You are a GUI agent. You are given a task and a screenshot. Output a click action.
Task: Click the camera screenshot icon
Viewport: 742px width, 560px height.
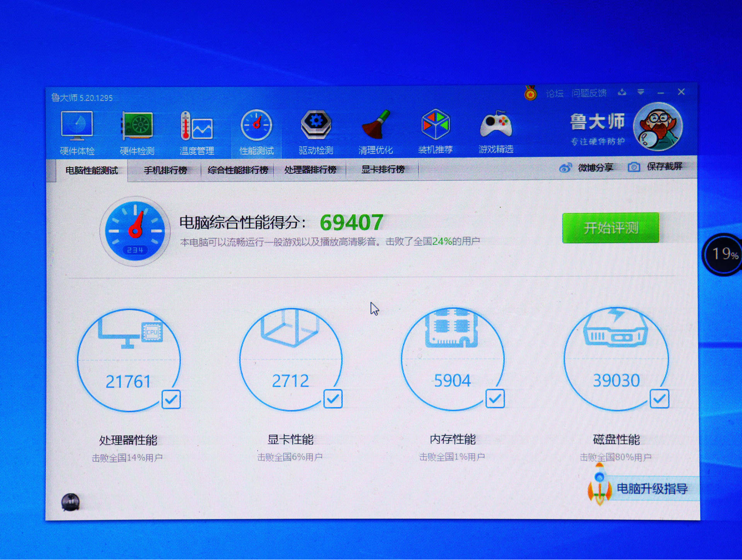pos(634,167)
